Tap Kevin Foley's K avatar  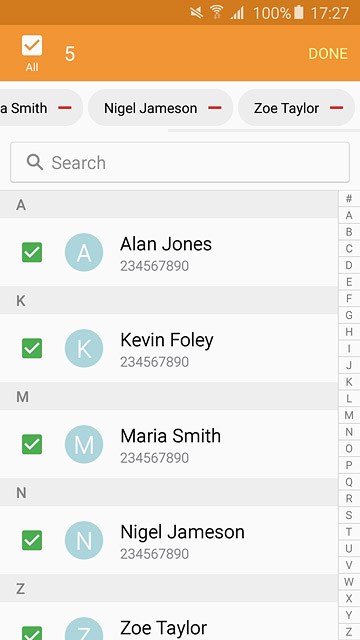click(84, 348)
